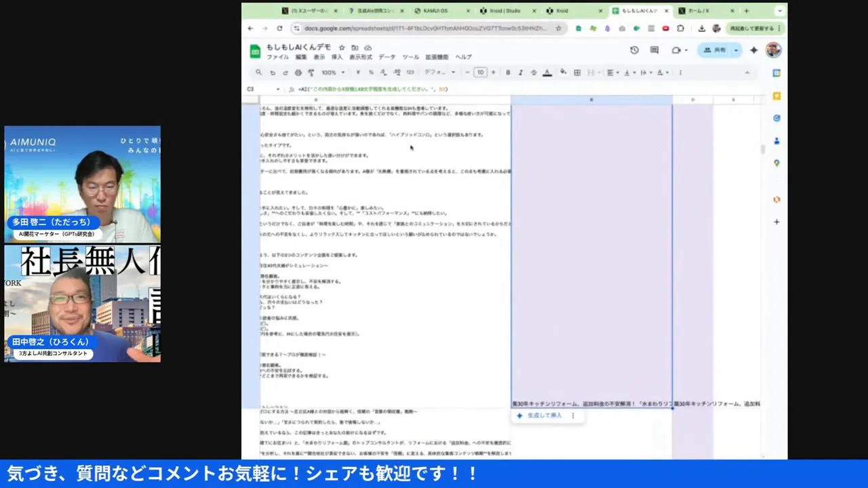The height and width of the screenshot is (488, 868).
Task: Click the address bar URL
Action: [425, 28]
